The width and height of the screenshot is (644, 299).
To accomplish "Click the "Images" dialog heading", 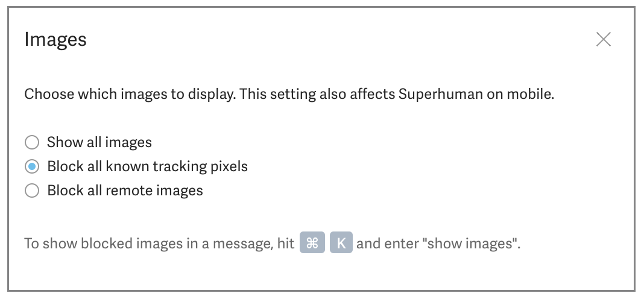I will pos(55,40).
